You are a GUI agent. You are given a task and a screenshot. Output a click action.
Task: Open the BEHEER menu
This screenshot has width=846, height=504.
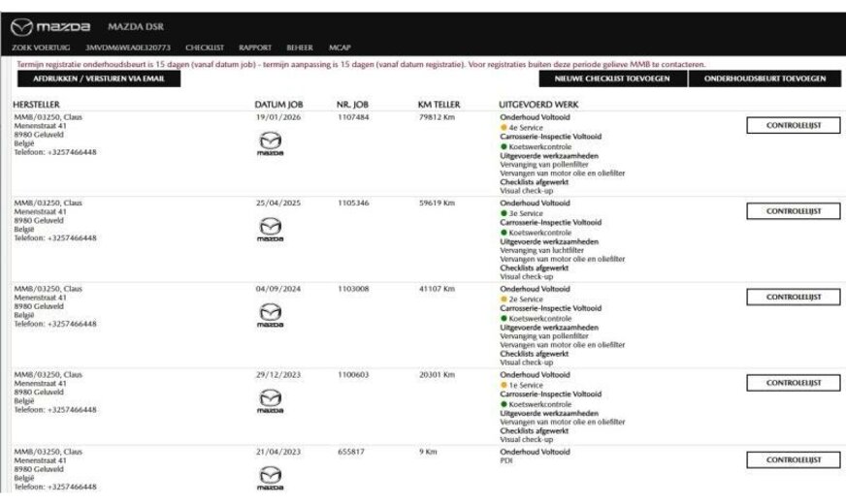pyautogui.click(x=300, y=47)
